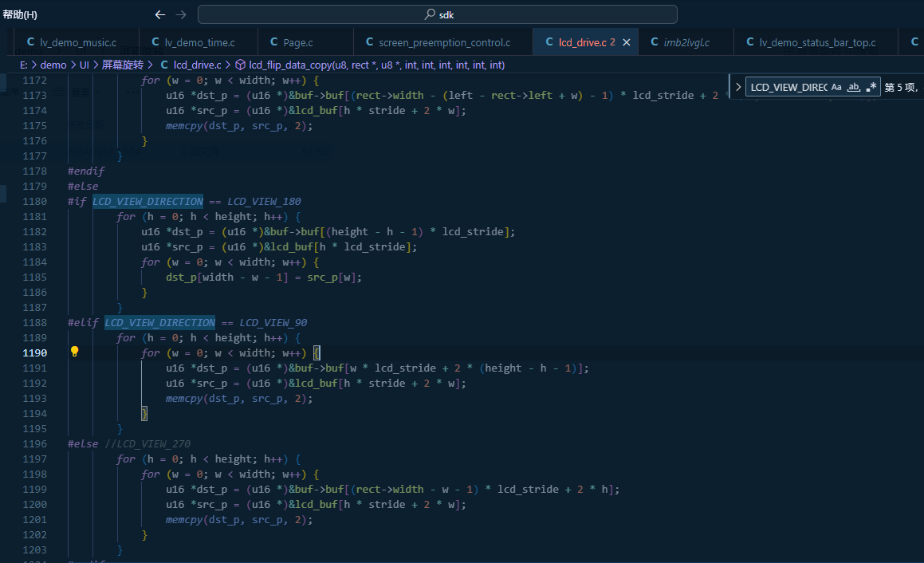Show code actions via the lightbulb icon
Image resolution: width=924 pixels, height=563 pixels.
pos(74,352)
